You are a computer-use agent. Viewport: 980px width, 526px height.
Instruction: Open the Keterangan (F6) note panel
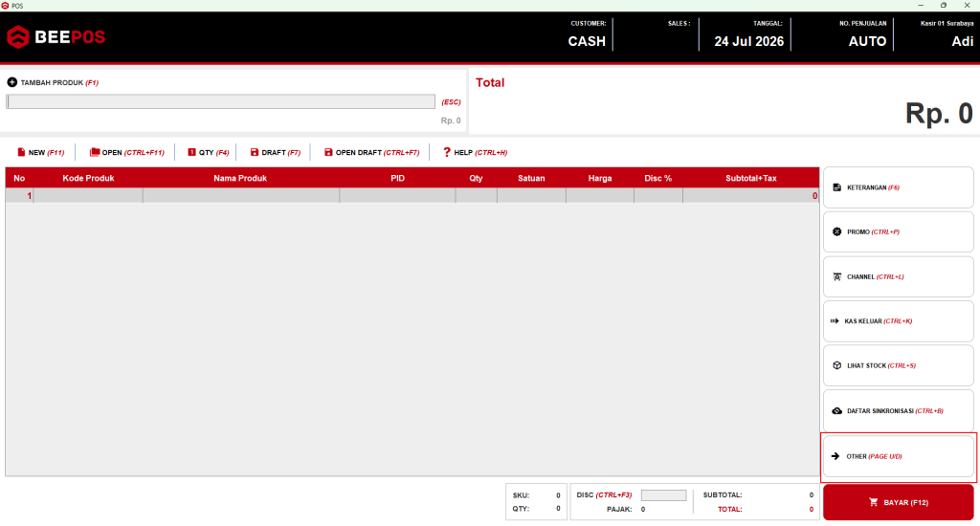point(898,187)
